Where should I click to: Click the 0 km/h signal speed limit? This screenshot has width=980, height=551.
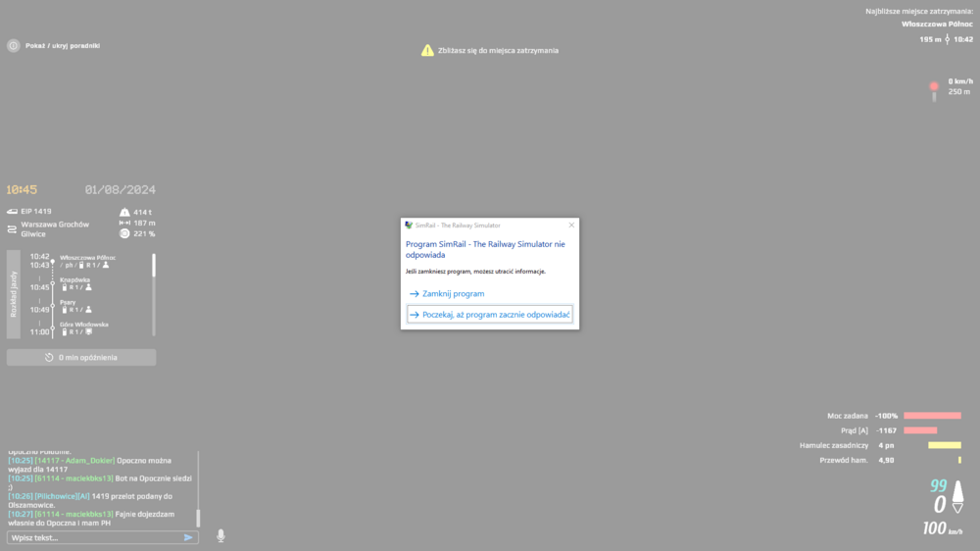[960, 81]
